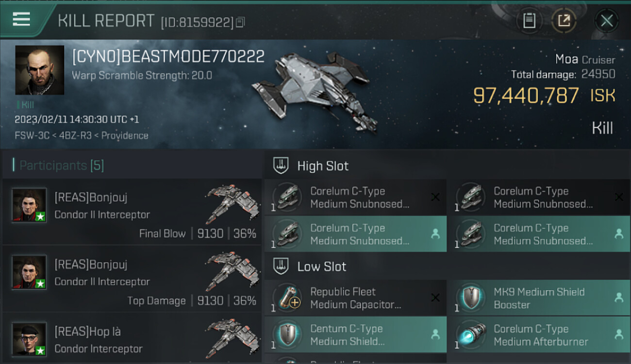Image resolution: width=631 pixels, height=364 pixels.
Task: Select the Participants [5] header
Action: [x=61, y=165]
